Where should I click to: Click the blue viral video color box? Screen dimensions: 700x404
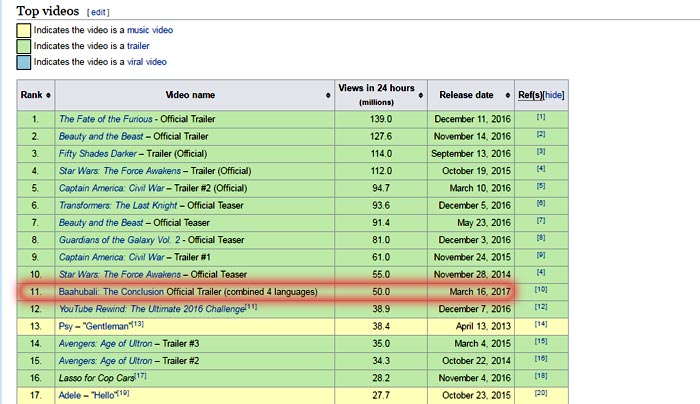tap(24, 62)
